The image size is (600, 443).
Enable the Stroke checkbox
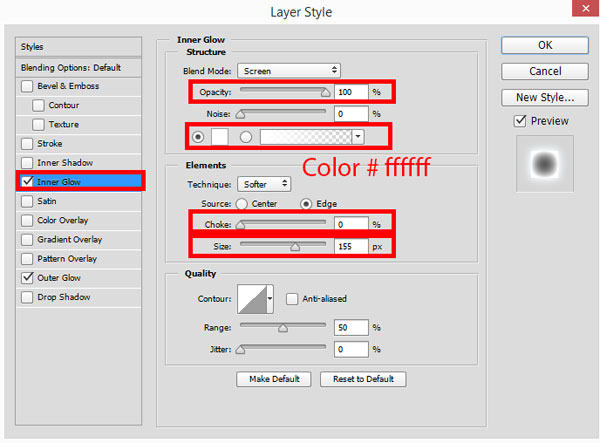27,143
